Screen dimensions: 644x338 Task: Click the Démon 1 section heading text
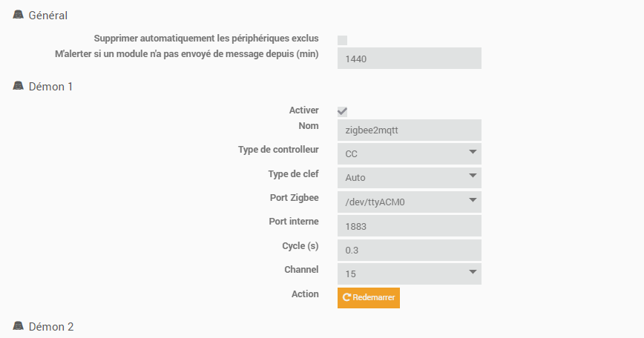pyautogui.click(x=50, y=87)
